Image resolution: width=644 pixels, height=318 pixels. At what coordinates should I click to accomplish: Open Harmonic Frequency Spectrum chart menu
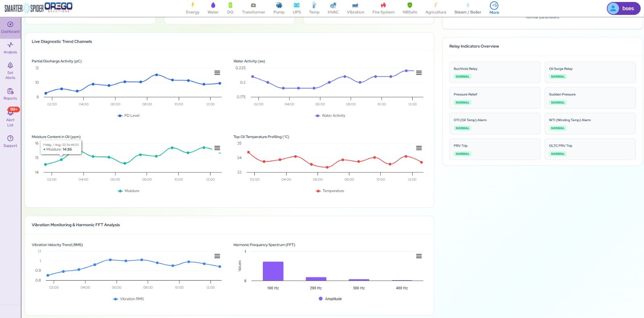click(x=419, y=256)
